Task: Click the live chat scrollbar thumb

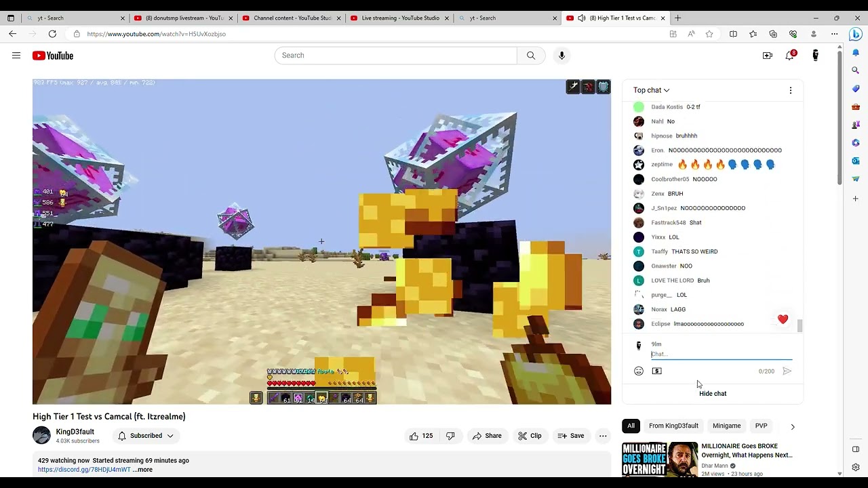Action: (800, 326)
